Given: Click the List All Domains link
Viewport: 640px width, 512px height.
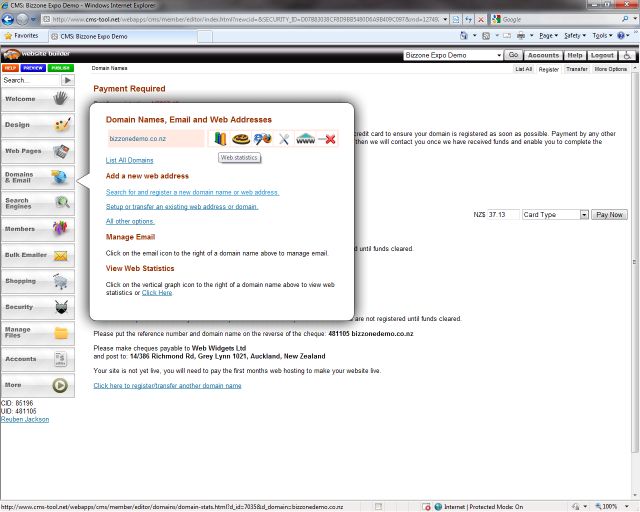Looking at the screenshot, I should coord(130,160).
